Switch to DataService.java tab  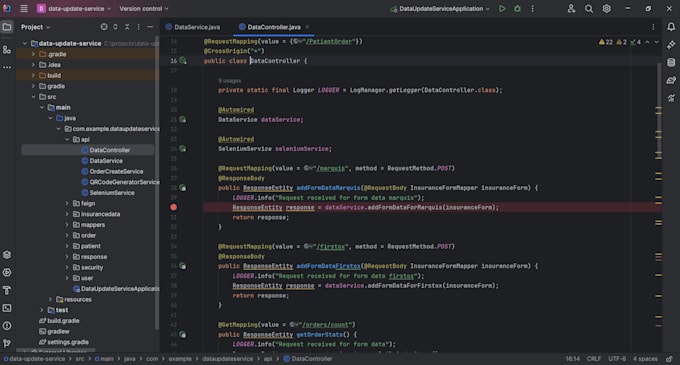pyautogui.click(x=193, y=27)
